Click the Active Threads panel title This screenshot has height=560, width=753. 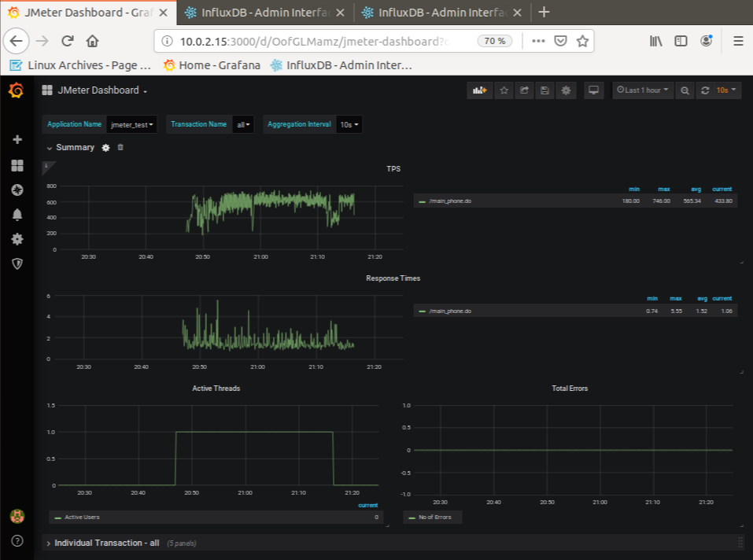point(216,389)
